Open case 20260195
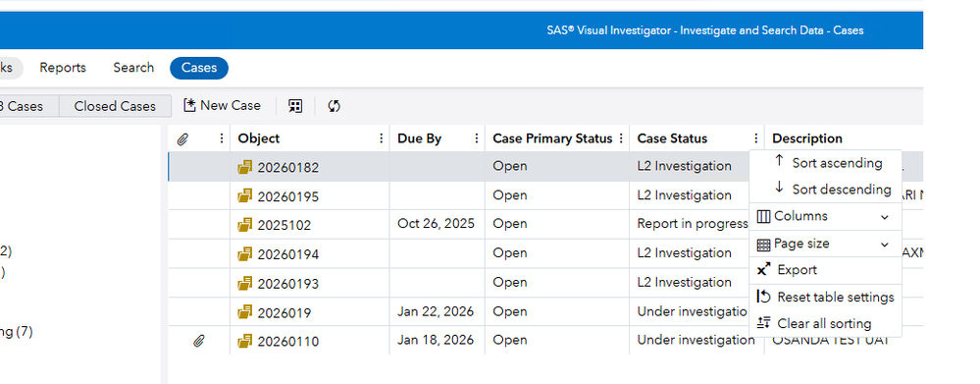 (x=287, y=196)
